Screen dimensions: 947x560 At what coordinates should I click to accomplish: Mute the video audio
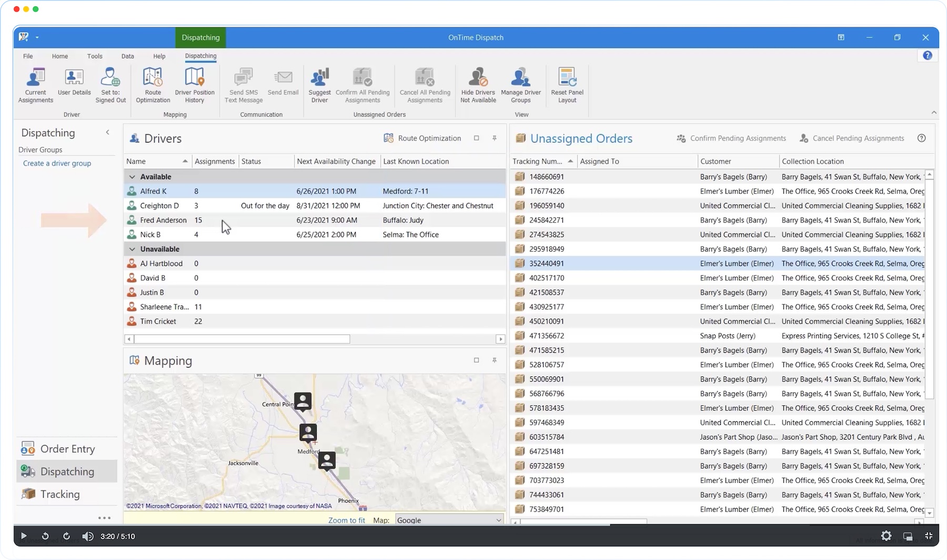[88, 536]
